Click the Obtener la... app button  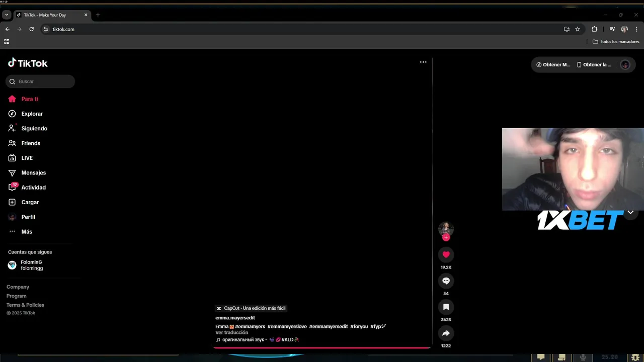(594, 65)
